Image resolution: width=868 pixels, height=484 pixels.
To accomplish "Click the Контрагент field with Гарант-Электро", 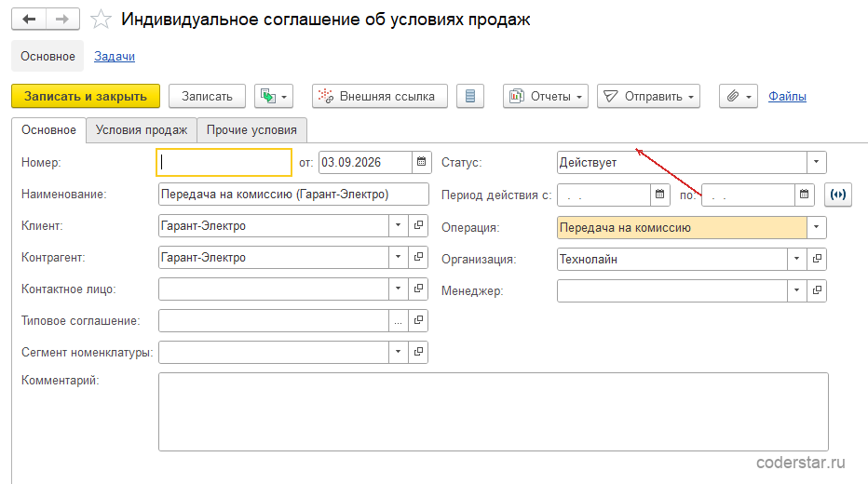I will (x=274, y=257).
